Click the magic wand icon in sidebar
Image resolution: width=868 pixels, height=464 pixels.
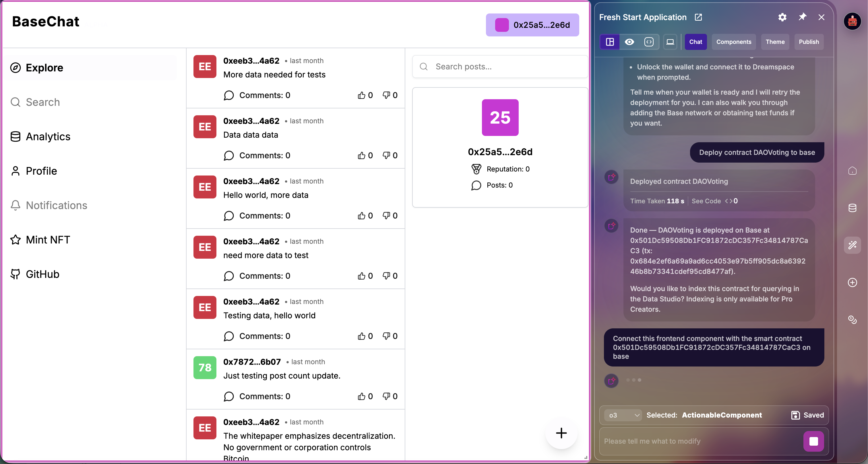click(x=852, y=245)
